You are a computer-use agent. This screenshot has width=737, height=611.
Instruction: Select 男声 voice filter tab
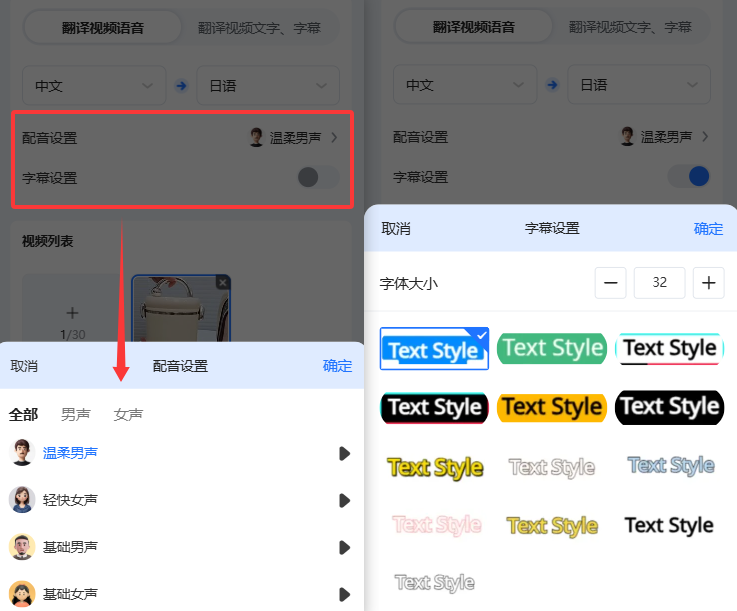(x=76, y=415)
